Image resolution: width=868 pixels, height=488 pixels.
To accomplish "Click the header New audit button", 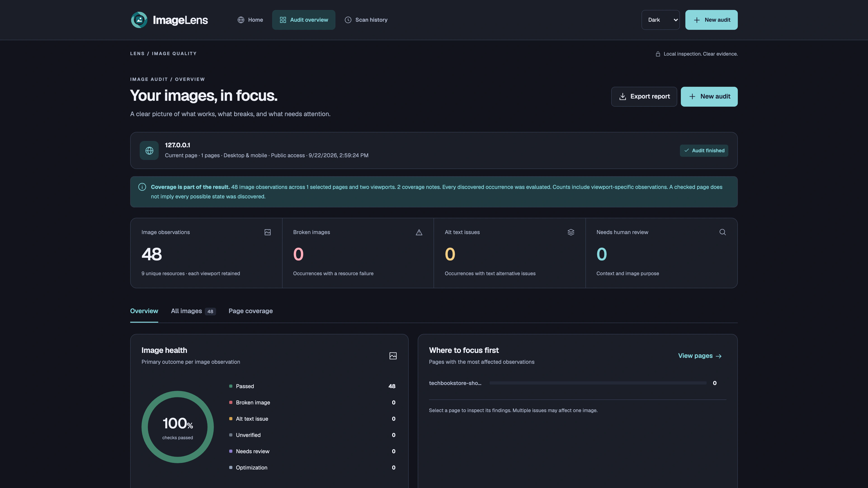I will click(711, 20).
